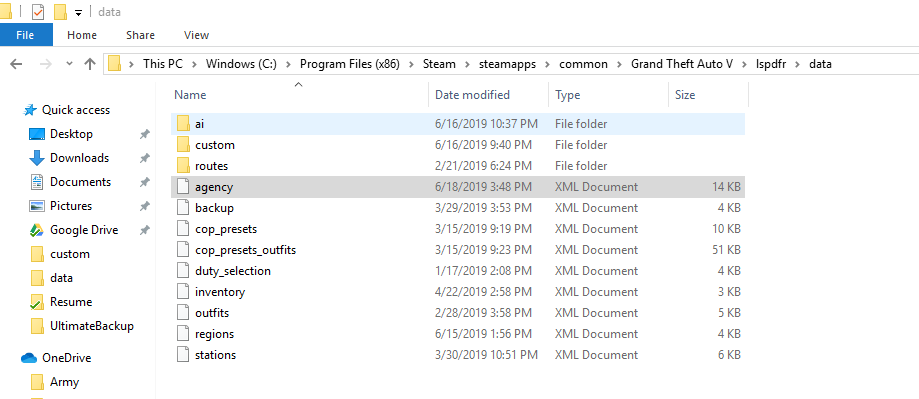
Task: Click pin icon beside Desktop
Action: click(144, 134)
